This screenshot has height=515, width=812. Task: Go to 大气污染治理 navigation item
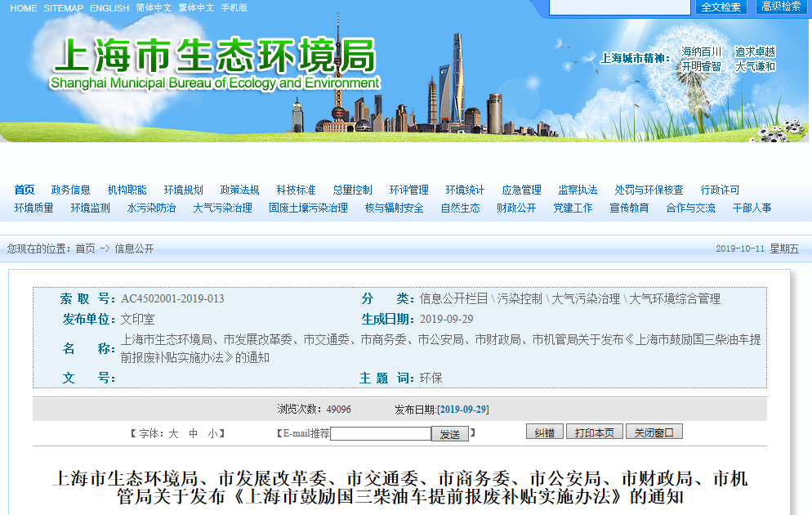[x=222, y=208]
